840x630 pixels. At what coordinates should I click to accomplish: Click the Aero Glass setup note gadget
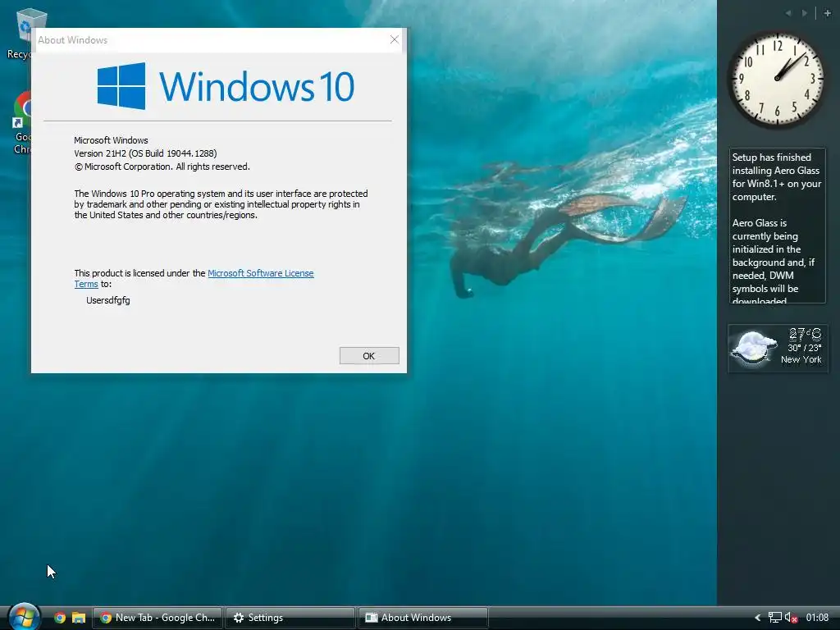(x=778, y=226)
